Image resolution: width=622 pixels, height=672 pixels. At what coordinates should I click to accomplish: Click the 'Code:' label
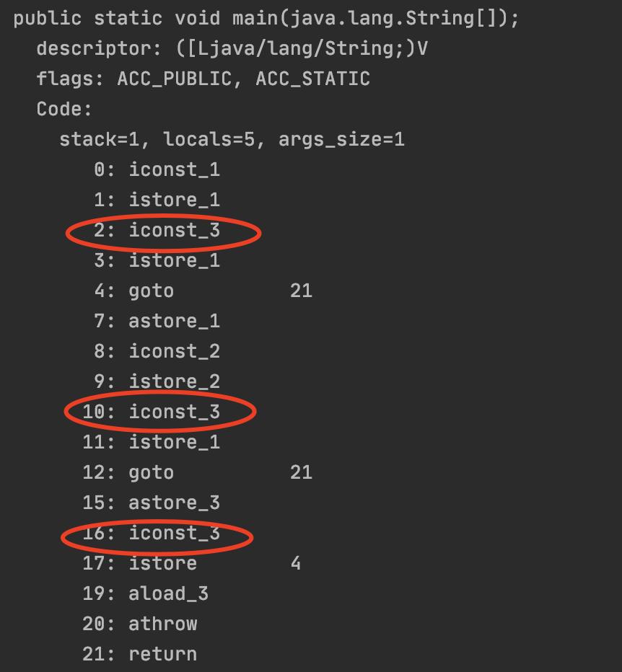click(64, 109)
